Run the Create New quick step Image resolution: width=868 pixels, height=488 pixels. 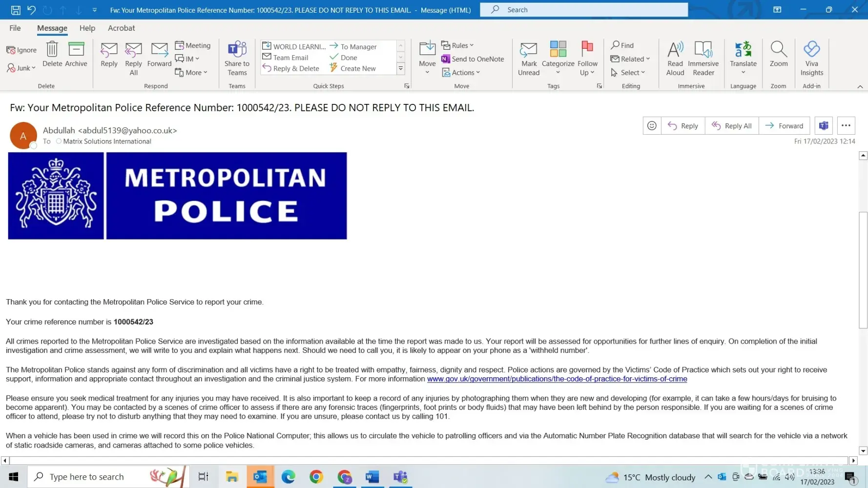[x=353, y=69]
